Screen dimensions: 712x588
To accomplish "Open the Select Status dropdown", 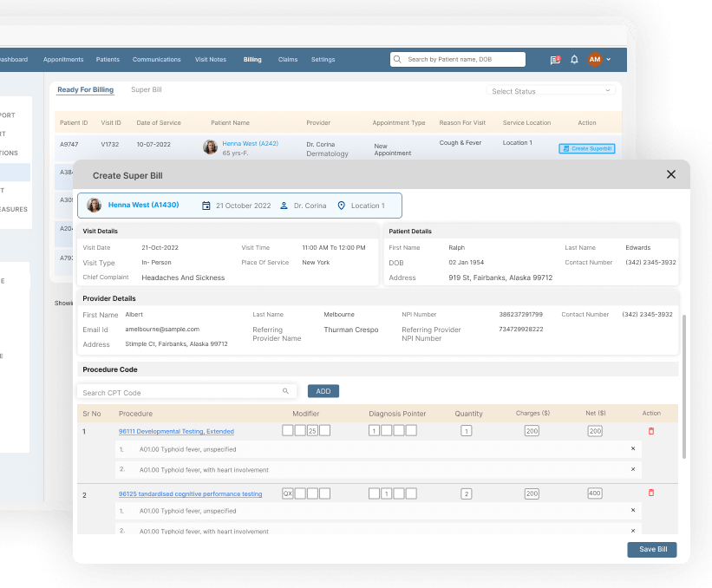I will [x=552, y=91].
